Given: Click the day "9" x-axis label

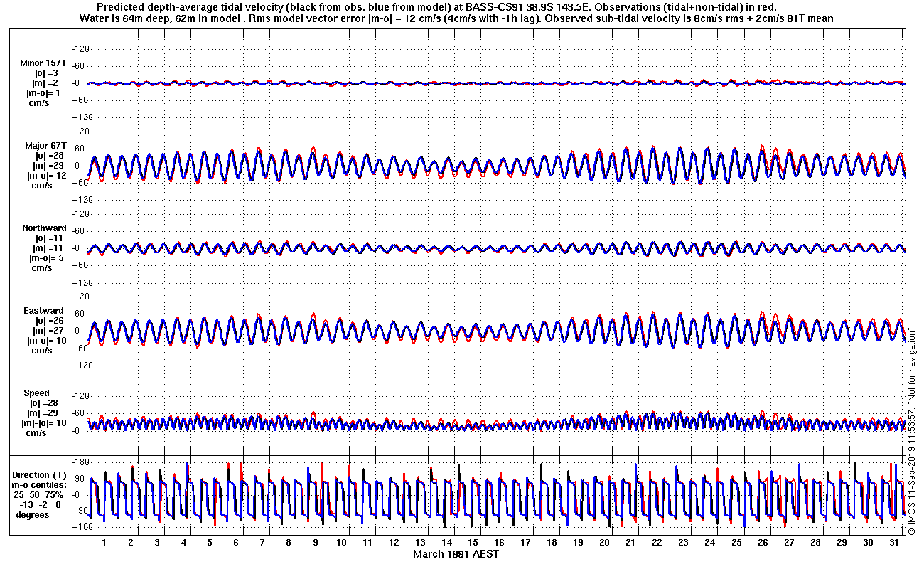Looking at the screenshot, I should pyautogui.click(x=315, y=543).
